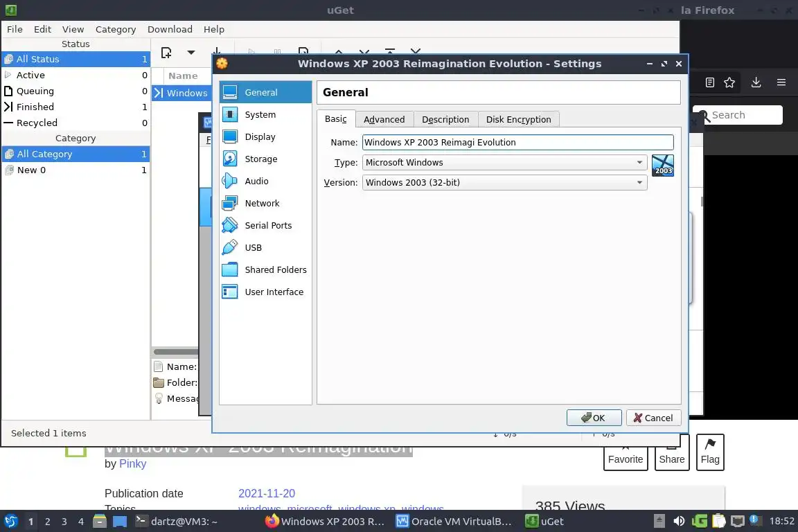Click the 18:52 clock in the taskbar

point(781,521)
